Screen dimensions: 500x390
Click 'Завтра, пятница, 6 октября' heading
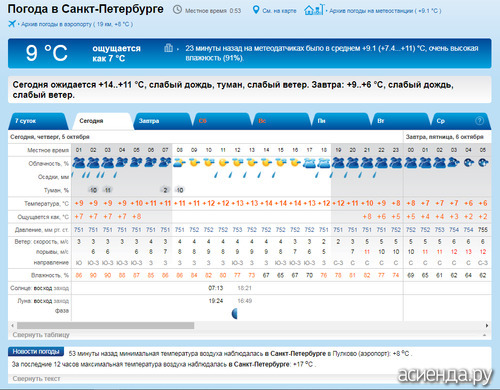point(444,137)
